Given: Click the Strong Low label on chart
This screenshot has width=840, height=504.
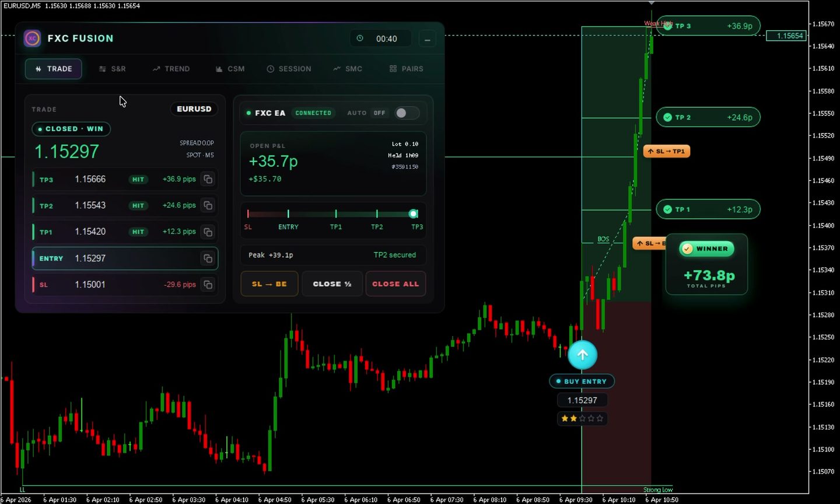Looking at the screenshot, I should 658,490.
